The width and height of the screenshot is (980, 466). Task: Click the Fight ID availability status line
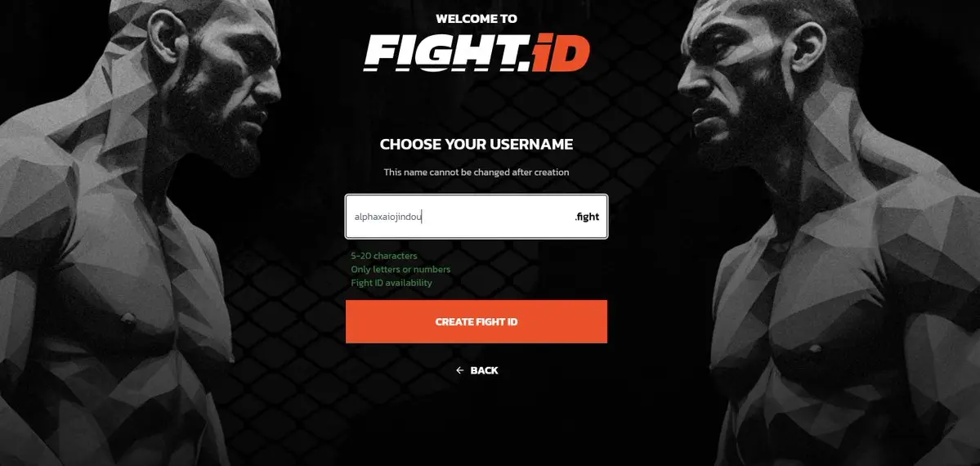[392, 283]
